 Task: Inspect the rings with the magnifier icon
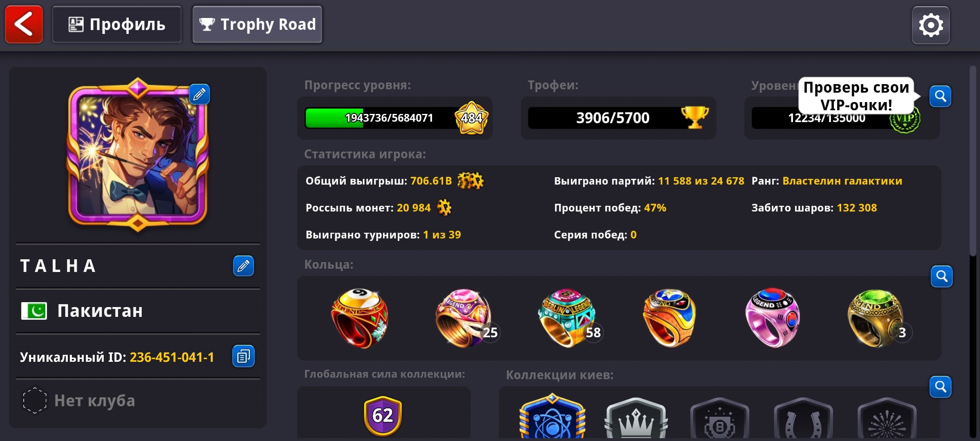pos(942,276)
